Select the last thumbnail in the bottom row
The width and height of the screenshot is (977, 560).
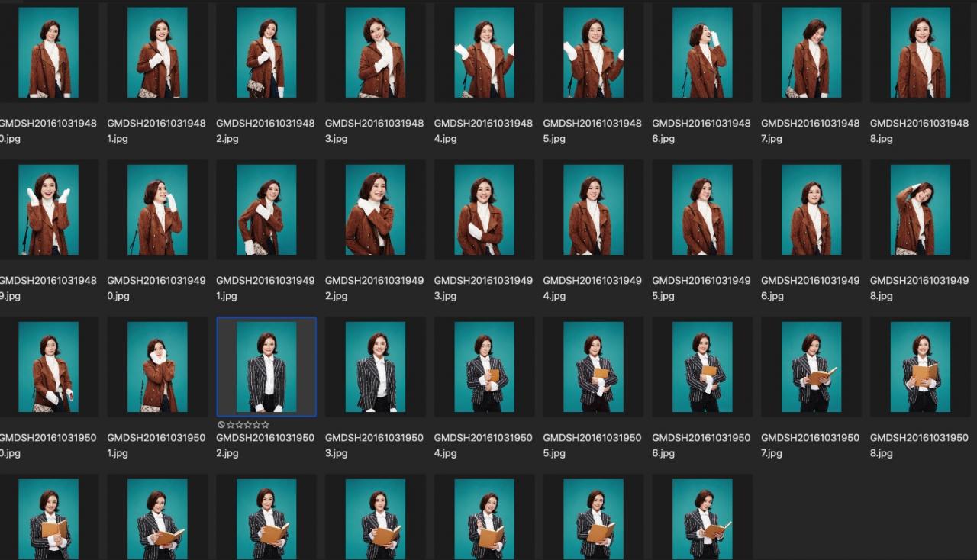click(702, 519)
